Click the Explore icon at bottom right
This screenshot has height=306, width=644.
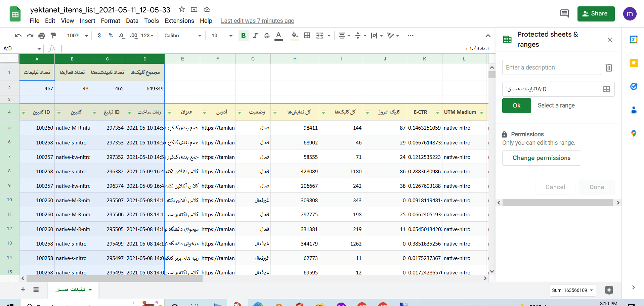pos(609,290)
